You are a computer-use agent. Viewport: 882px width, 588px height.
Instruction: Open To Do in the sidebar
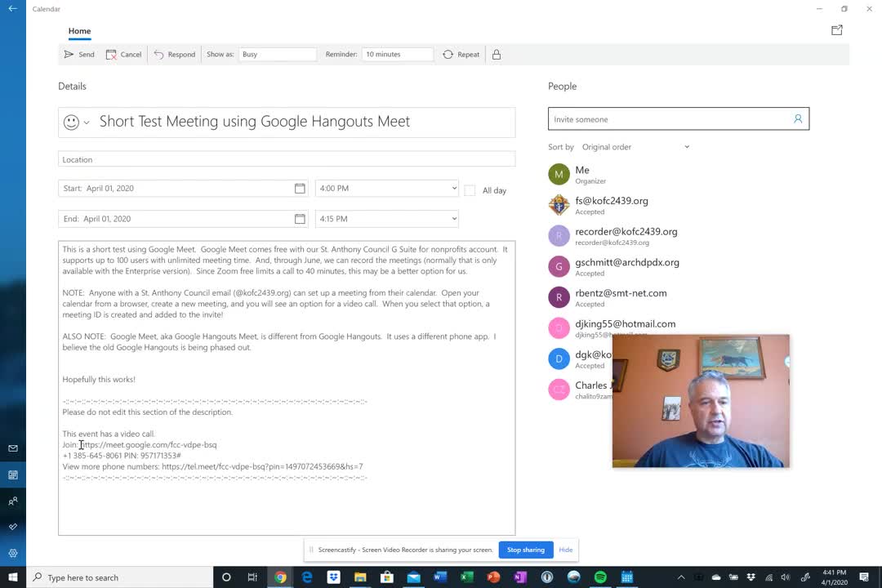click(x=13, y=527)
